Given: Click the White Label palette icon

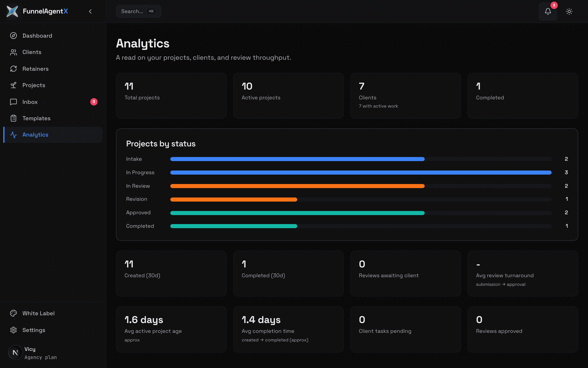Looking at the screenshot, I should click(13, 313).
